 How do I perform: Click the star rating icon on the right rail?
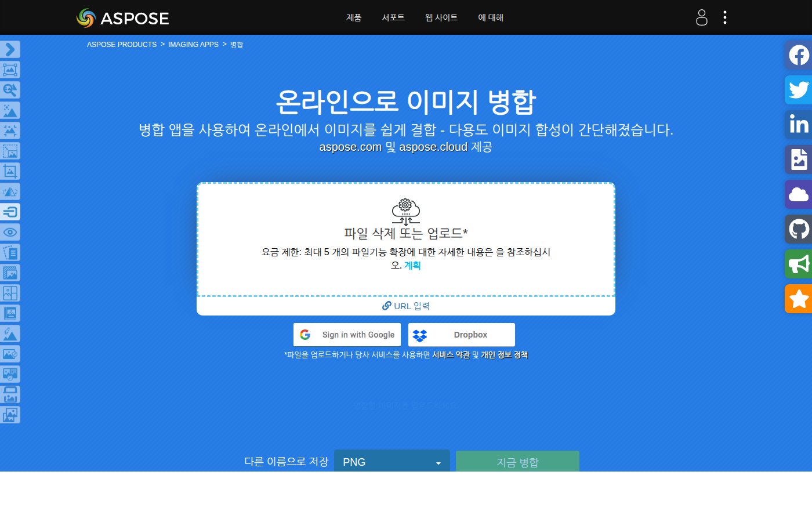click(798, 299)
